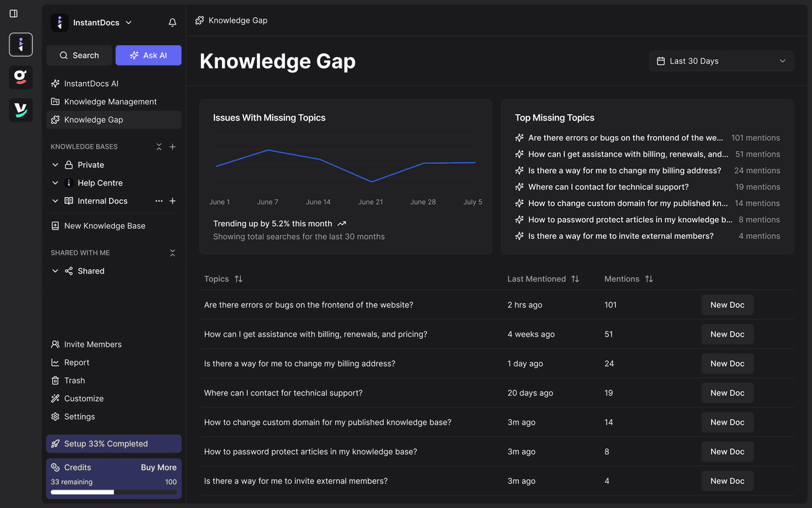Create New Doc for billing address topic
The width and height of the screenshot is (812, 508).
click(727, 364)
